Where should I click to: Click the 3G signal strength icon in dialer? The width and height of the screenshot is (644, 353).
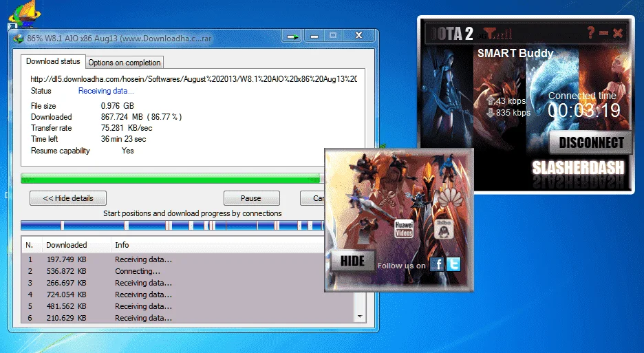tap(495, 34)
